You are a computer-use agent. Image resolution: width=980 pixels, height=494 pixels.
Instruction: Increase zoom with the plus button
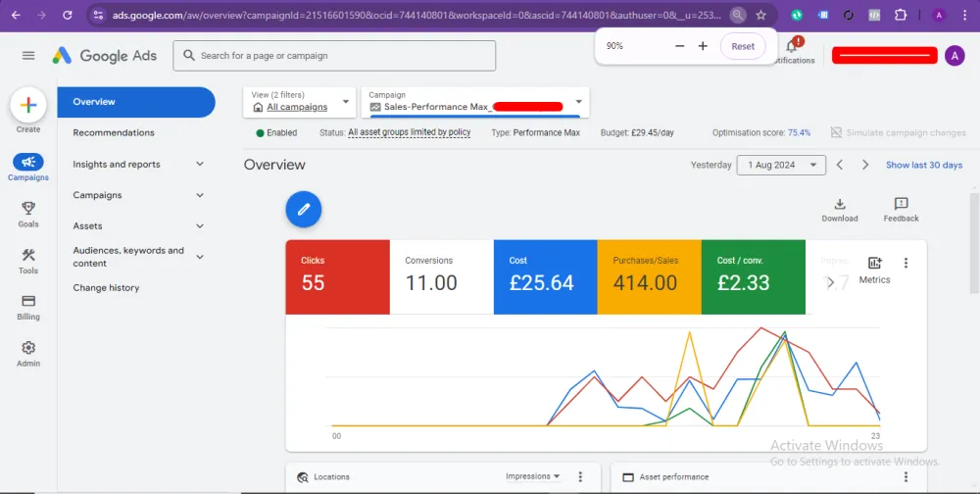(x=703, y=46)
